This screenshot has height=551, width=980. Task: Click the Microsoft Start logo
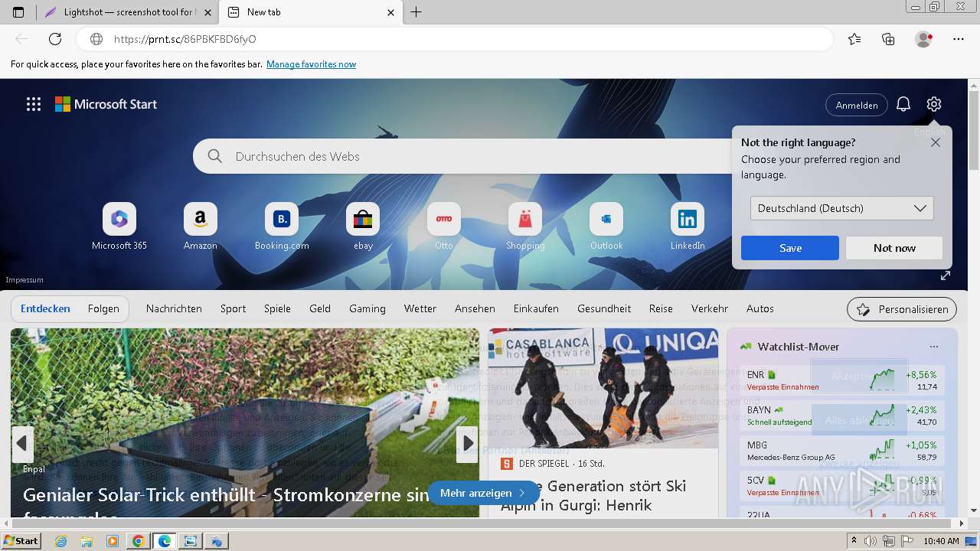(x=106, y=104)
